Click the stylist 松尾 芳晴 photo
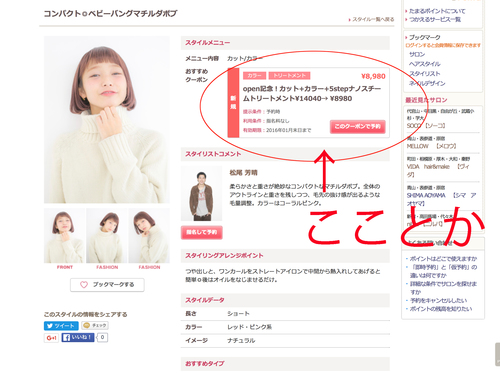 (201, 194)
